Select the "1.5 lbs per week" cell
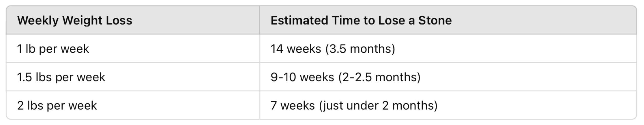This screenshot has height=125, width=644. pyautogui.click(x=61, y=77)
